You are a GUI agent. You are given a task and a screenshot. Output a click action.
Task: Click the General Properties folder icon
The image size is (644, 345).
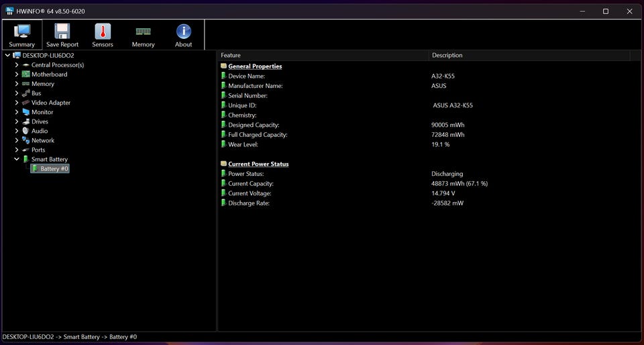coord(223,66)
